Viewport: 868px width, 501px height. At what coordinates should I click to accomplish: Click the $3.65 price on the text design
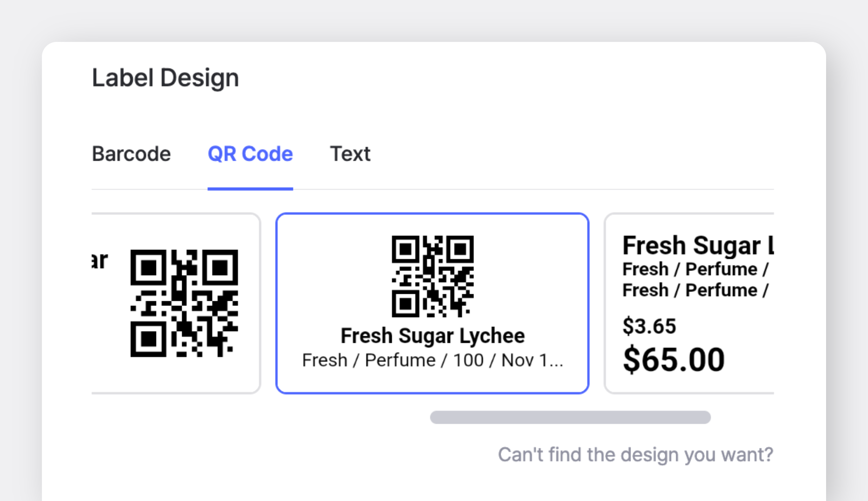[650, 326]
